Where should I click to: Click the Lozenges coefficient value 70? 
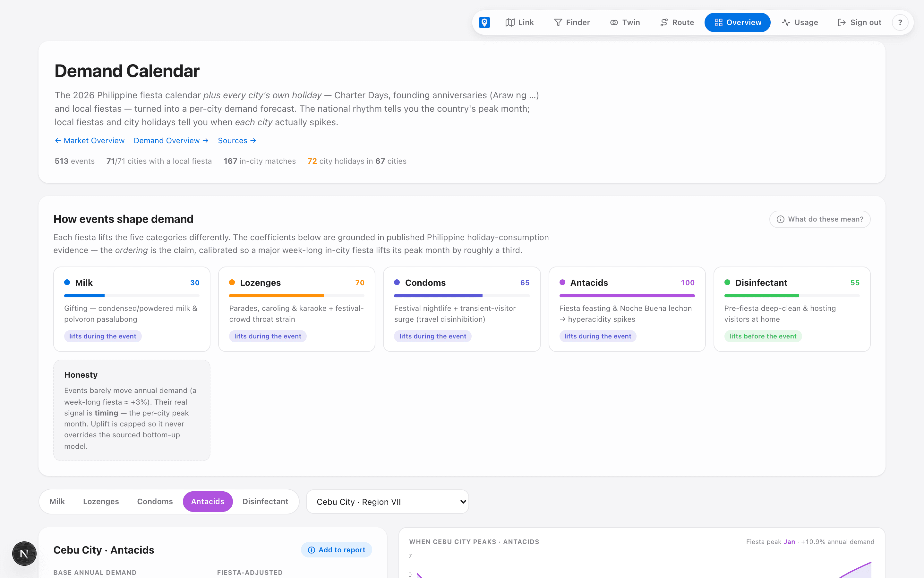tap(360, 283)
